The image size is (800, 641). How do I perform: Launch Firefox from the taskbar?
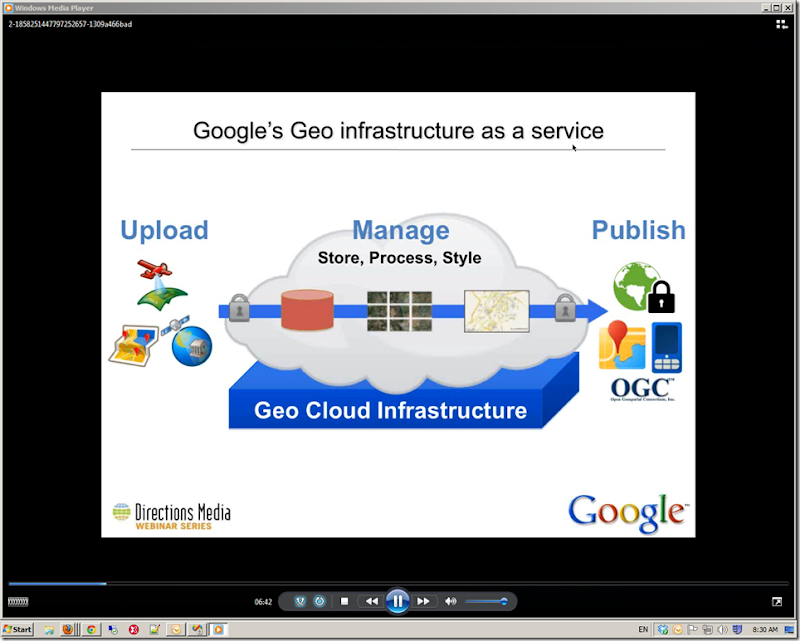tap(68, 630)
